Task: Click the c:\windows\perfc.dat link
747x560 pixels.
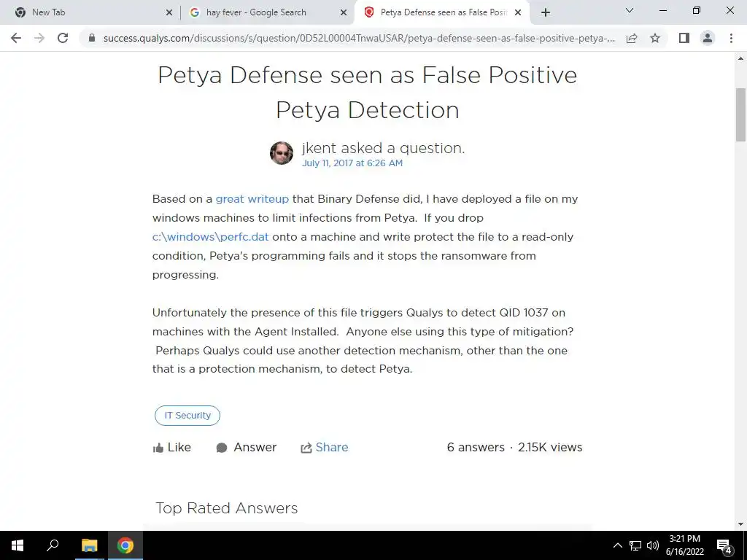Action: click(210, 237)
